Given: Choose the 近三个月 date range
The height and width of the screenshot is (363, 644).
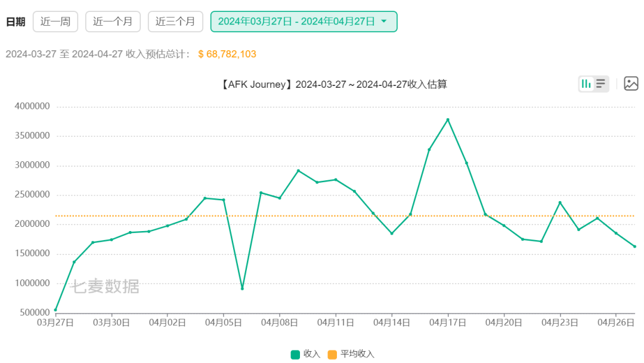Looking at the screenshot, I should point(175,21).
